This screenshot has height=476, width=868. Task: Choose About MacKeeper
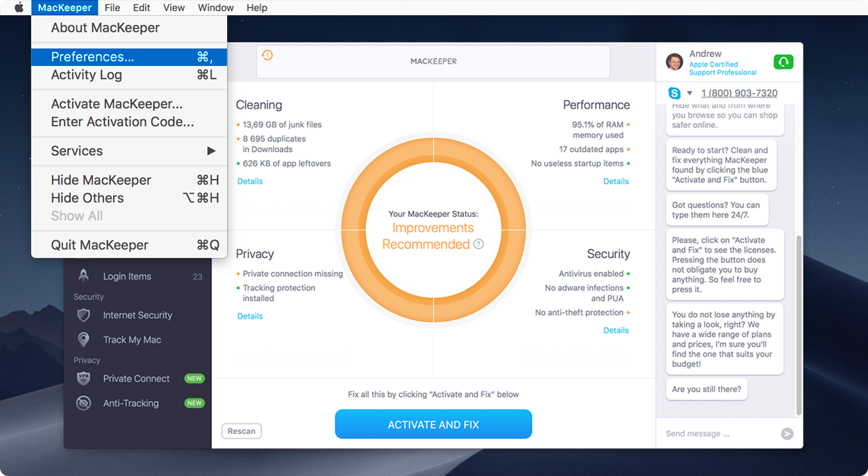click(x=129, y=28)
